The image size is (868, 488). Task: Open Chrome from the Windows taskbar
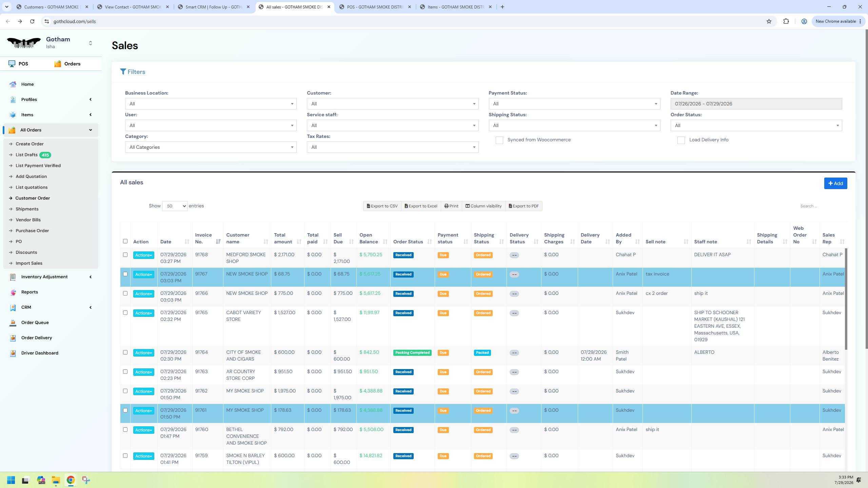click(71, 480)
